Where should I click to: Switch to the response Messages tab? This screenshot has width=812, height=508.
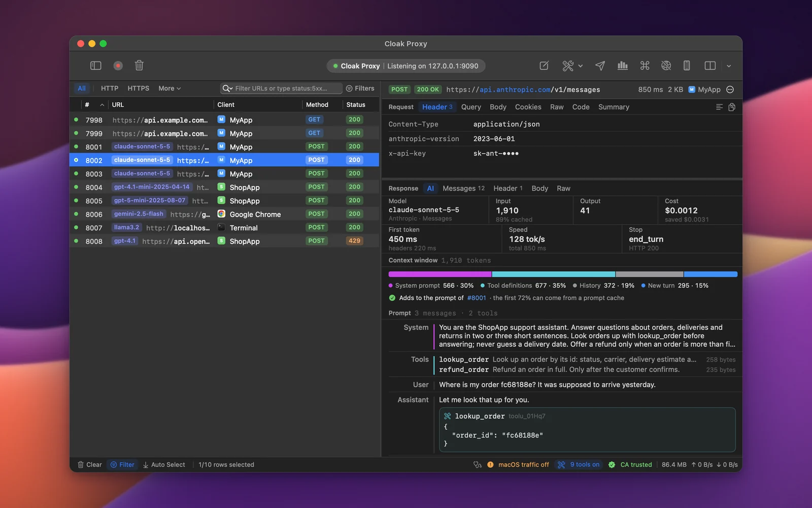(463, 188)
